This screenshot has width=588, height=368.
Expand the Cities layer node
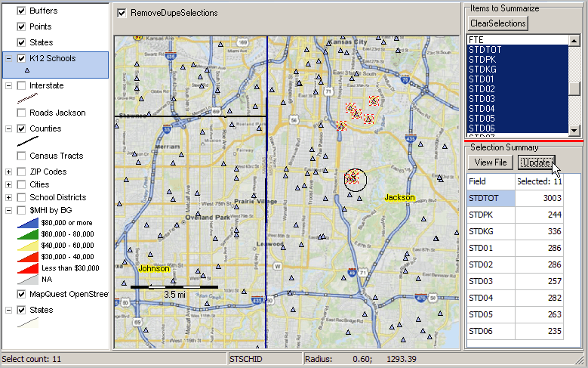[8, 184]
